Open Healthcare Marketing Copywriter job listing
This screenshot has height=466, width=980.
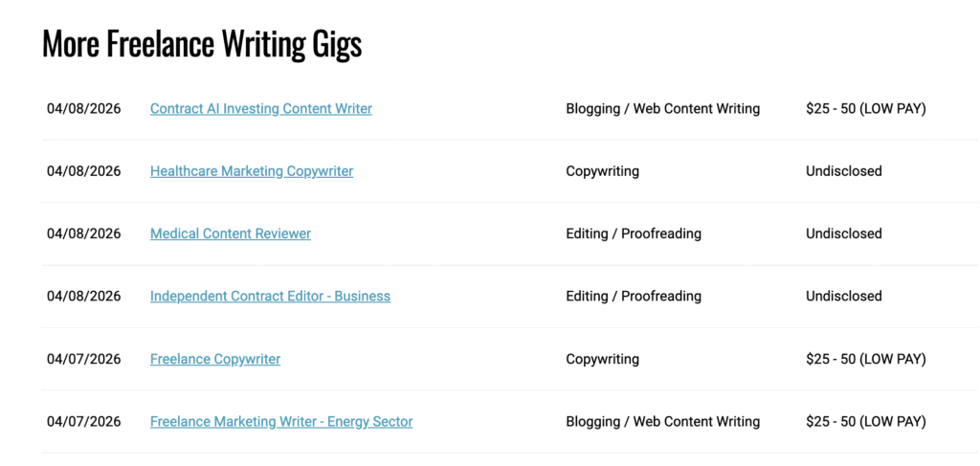[x=252, y=171]
